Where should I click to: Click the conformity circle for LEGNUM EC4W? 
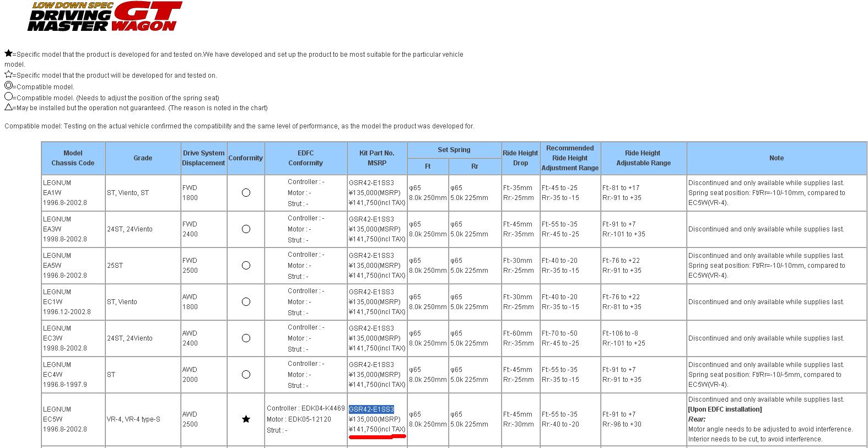(246, 375)
